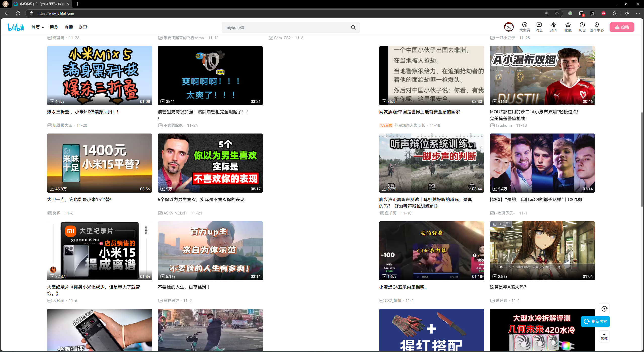This screenshot has width=644, height=352.
Task: Open the 听声辩位系统训练 video thumbnail
Action: tap(431, 163)
